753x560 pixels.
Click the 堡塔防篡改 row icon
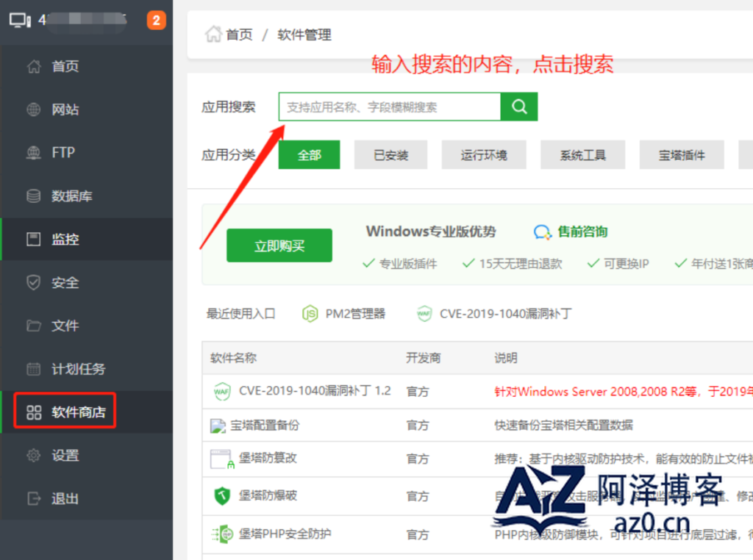222,459
